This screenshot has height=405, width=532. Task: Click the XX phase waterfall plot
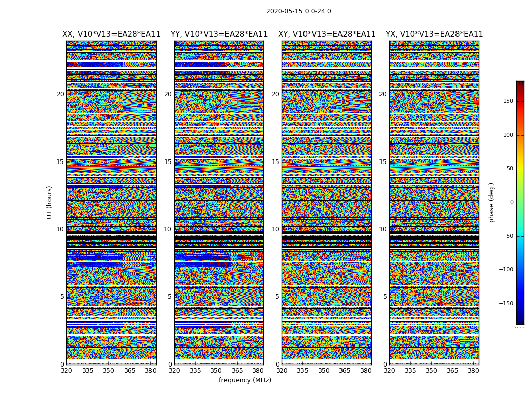(x=111, y=202)
